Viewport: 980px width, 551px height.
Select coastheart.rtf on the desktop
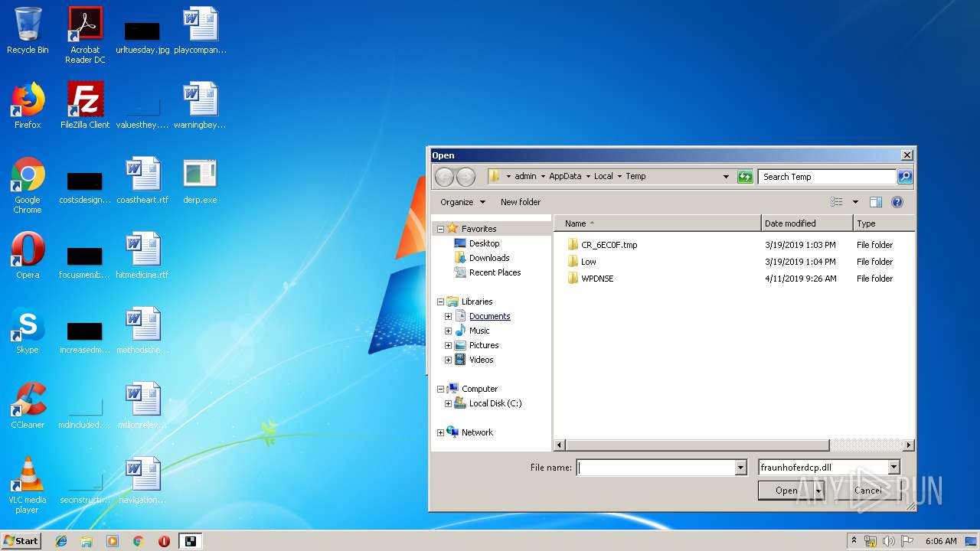tap(142, 181)
